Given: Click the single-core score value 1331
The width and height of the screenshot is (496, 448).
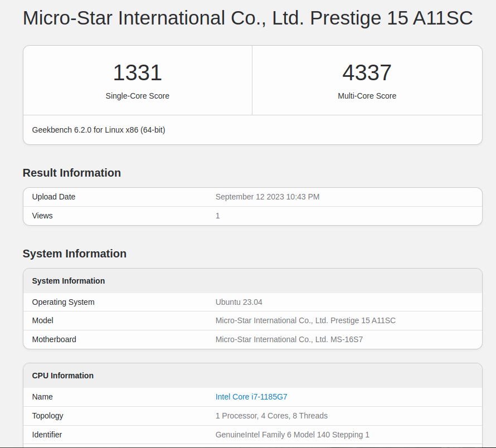Looking at the screenshot, I should pyautogui.click(x=137, y=73).
